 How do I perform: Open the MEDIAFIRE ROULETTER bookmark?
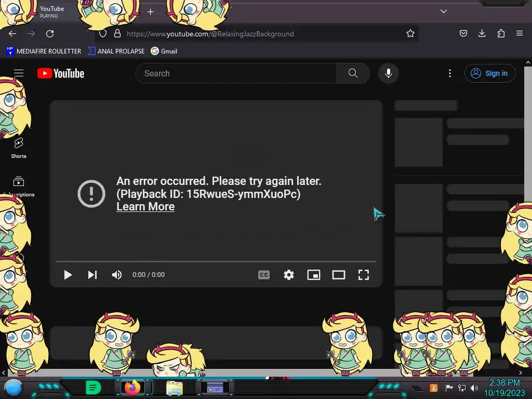pyautogui.click(x=44, y=51)
